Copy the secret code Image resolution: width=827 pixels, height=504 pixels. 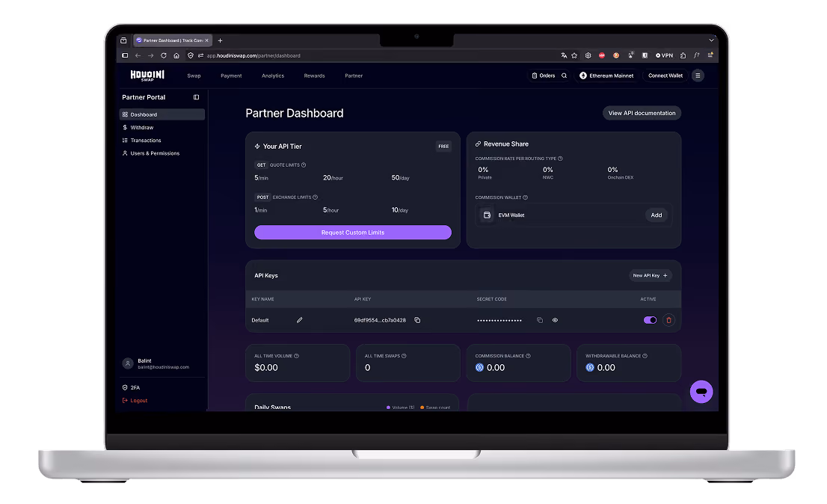pyautogui.click(x=540, y=320)
